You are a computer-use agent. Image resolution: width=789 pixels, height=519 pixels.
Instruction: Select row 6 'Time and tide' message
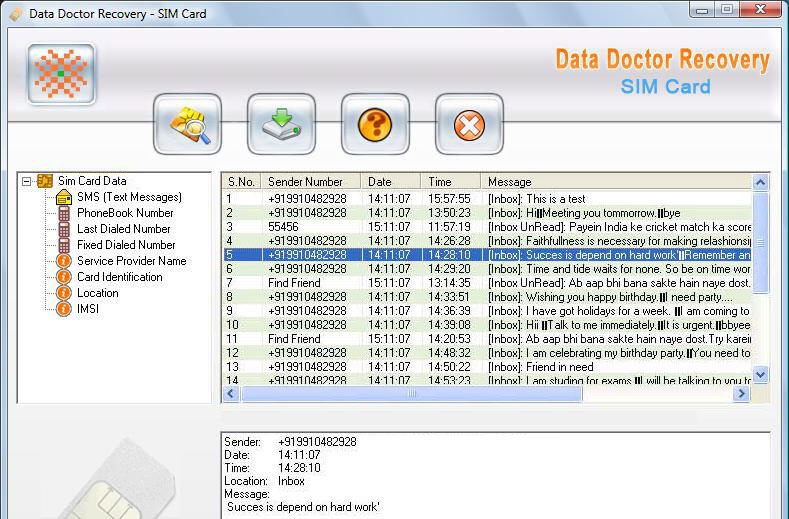(487, 269)
